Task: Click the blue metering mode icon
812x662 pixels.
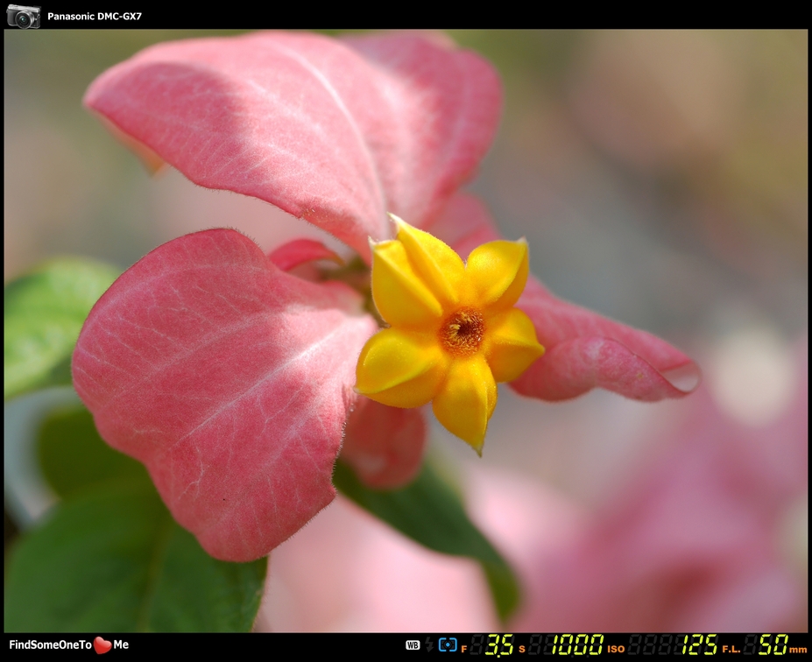Action: click(448, 644)
